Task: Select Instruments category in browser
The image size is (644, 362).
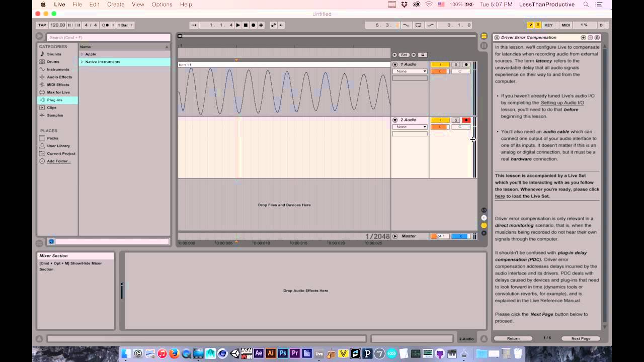Action: (58, 69)
